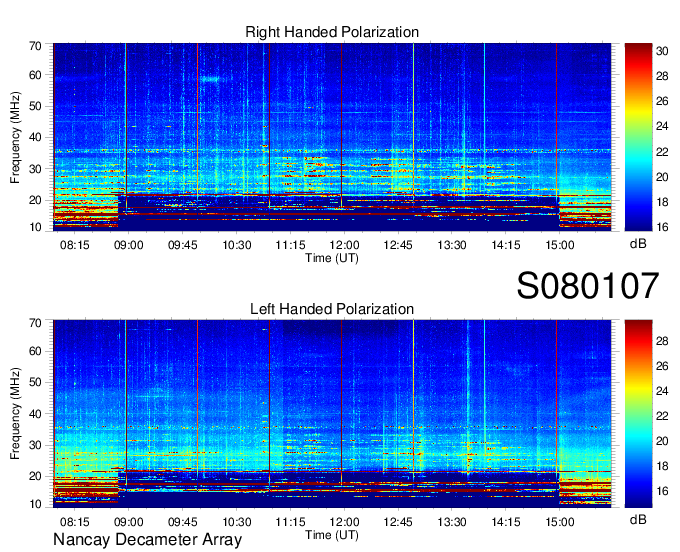The height and width of the screenshot is (552, 680).
Task: Click 14:15 time tick of Right Handed plot
Action: [506, 245]
